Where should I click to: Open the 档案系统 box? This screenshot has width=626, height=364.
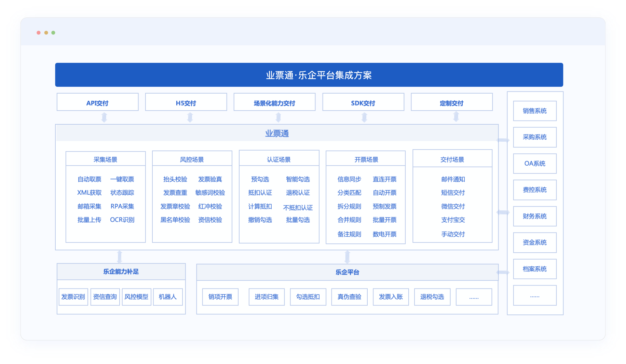[x=534, y=269]
